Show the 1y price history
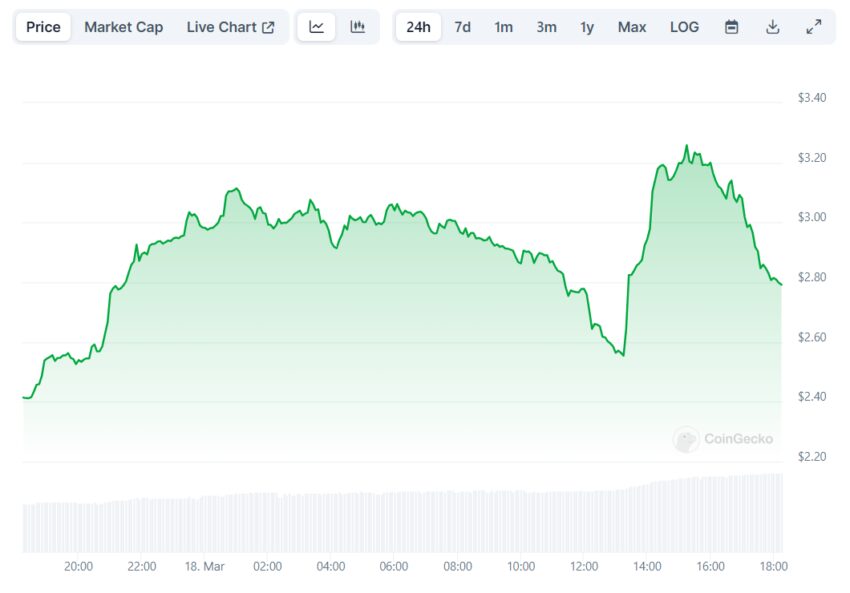 pyautogui.click(x=587, y=27)
